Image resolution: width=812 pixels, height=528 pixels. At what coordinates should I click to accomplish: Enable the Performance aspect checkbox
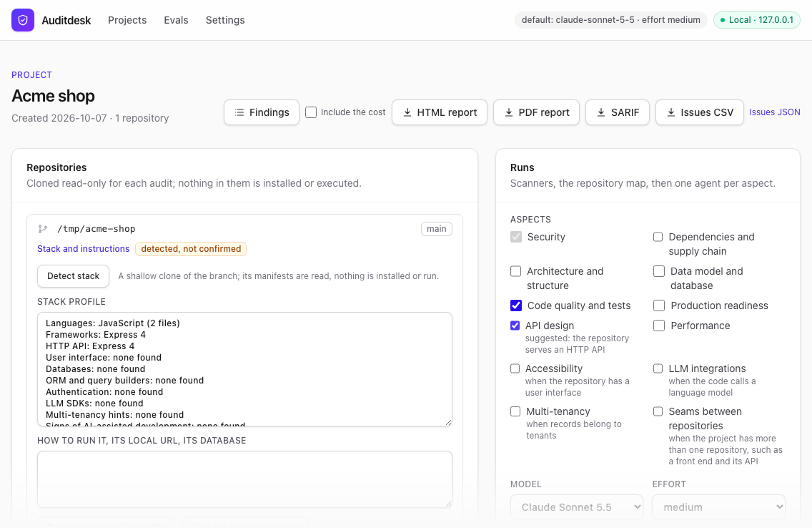tap(659, 326)
